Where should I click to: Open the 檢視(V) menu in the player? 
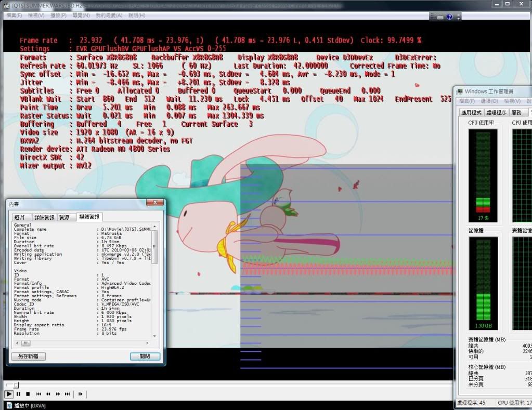point(36,15)
